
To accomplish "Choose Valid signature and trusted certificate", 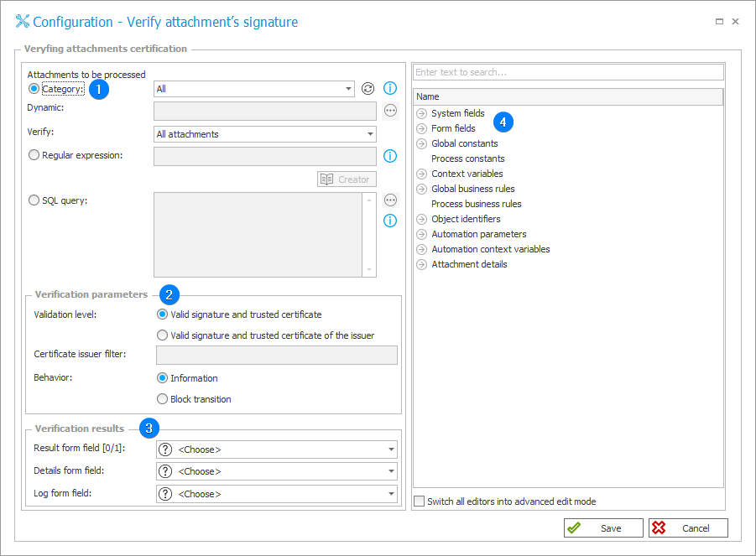I will 163,314.
